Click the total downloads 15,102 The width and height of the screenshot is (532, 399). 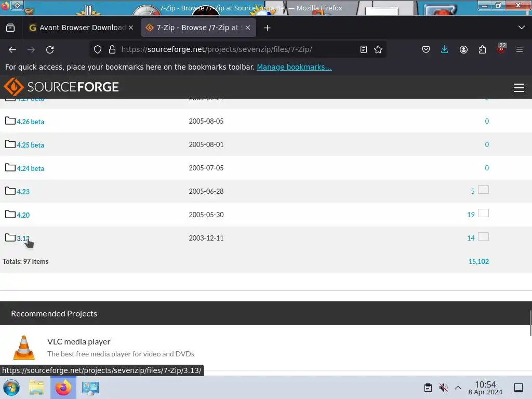[x=478, y=262]
